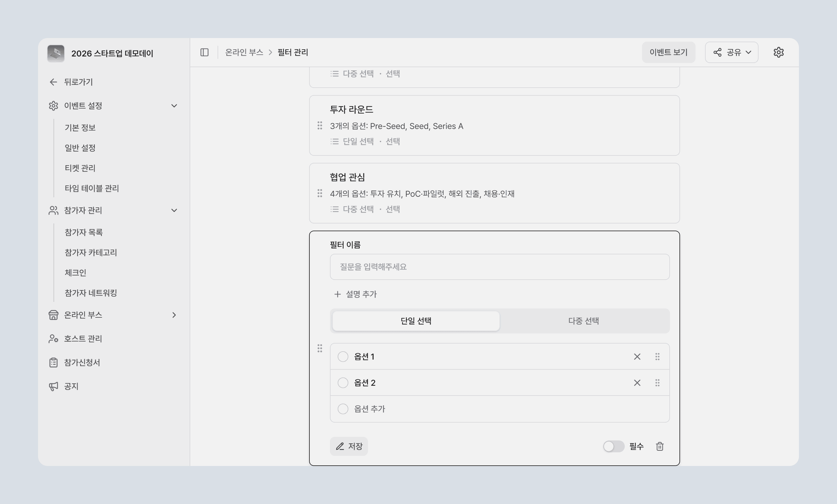Click the 이벤트 보기 button
The image size is (837, 504).
click(668, 52)
